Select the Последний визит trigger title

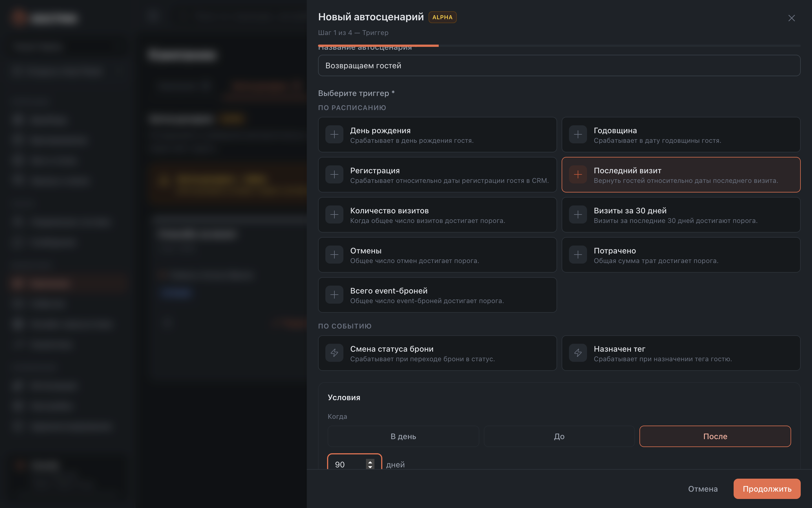tap(627, 171)
